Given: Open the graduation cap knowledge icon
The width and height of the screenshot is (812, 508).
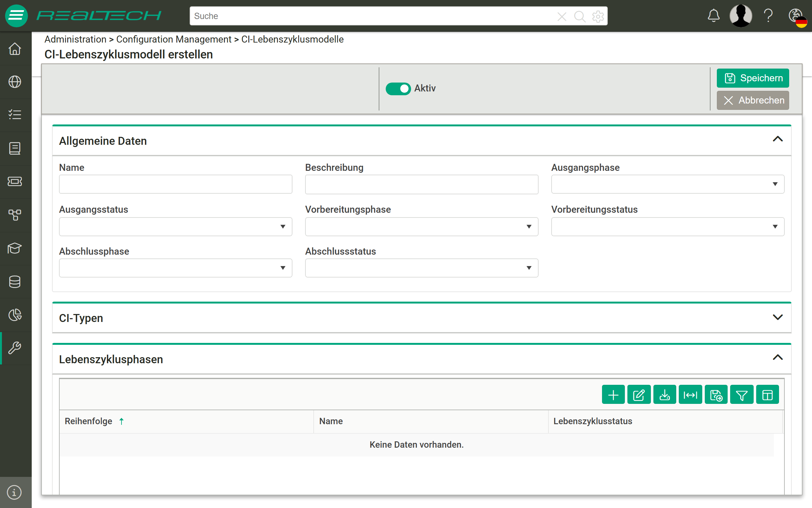Looking at the screenshot, I should tap(15, 248).
